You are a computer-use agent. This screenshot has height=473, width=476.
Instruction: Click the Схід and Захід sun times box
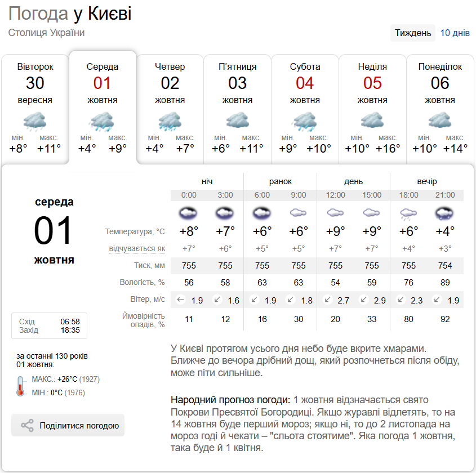point(49,326)
